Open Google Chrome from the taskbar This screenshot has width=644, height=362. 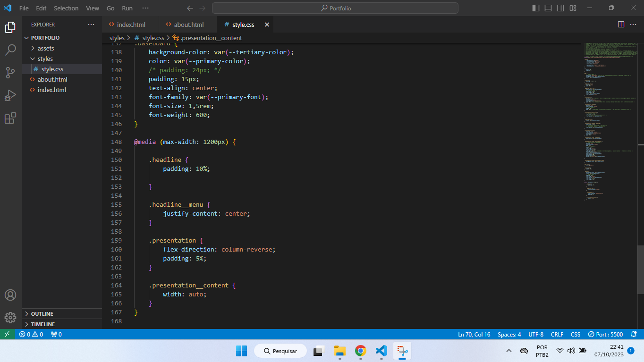point(361,351)
